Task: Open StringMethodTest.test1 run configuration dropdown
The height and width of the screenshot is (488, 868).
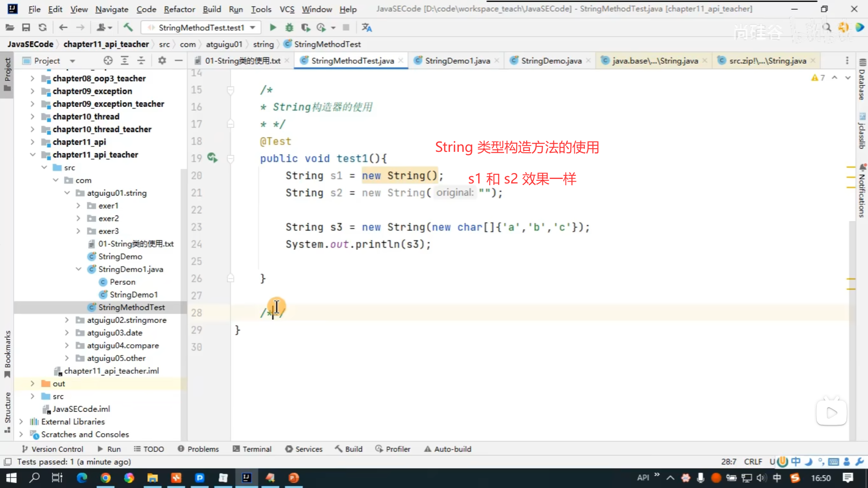Action: [x=201, y=28]
